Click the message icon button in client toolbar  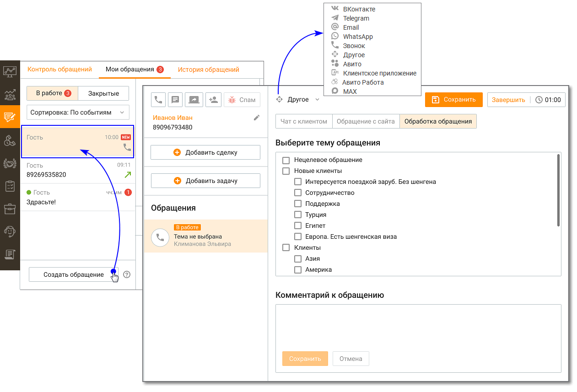pyautogui.click(x=175, y=100)
